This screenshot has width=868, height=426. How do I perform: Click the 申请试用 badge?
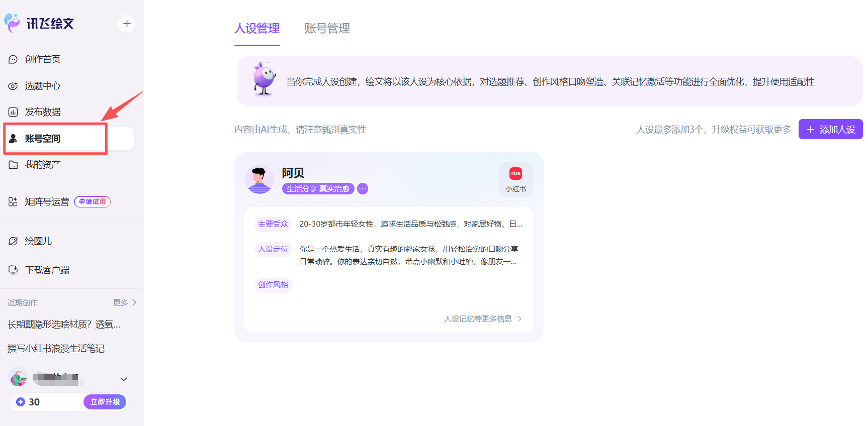(93, 202)
